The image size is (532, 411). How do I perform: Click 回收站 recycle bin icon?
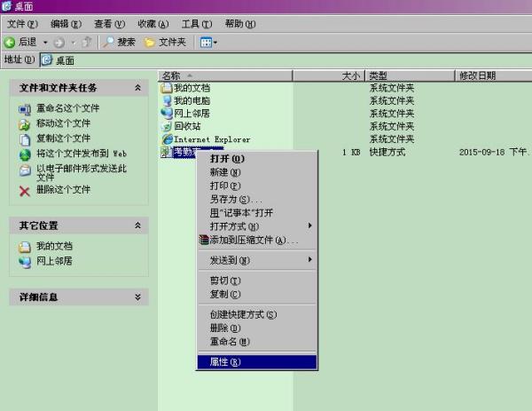[167, 126]
